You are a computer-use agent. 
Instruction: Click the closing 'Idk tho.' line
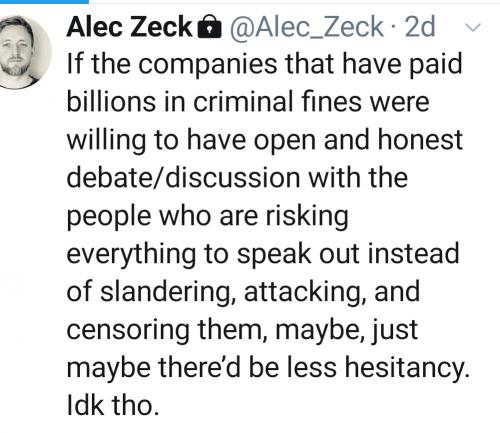tap(113, 406)
